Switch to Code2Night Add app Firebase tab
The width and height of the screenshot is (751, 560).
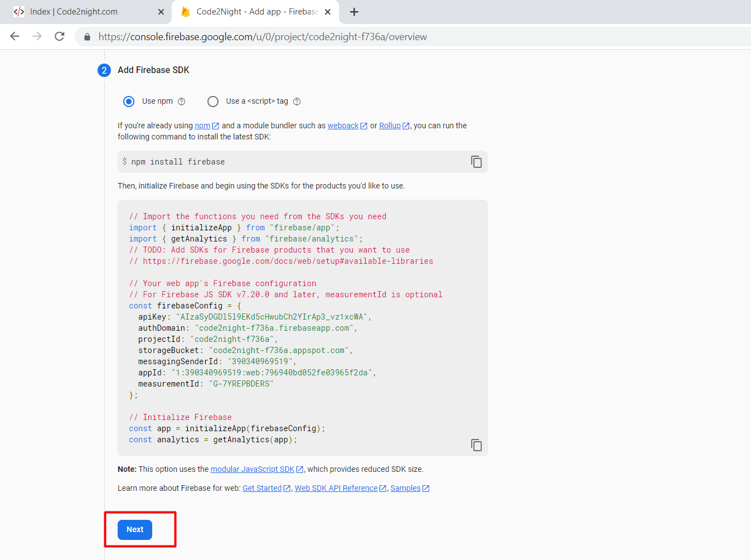[255, 12]
